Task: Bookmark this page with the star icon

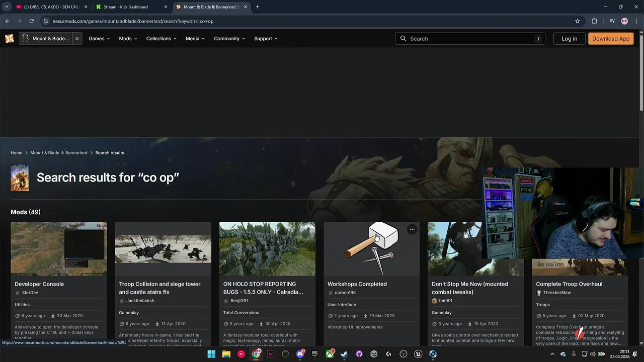Action: [x=578, y=21]
